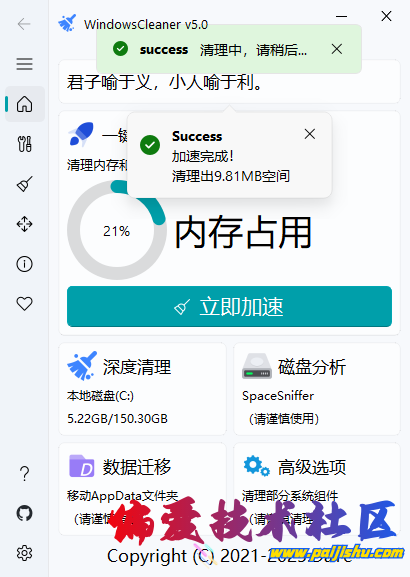
Task: Click the SpaceSniffer text
Action: [x=278, y=396]
